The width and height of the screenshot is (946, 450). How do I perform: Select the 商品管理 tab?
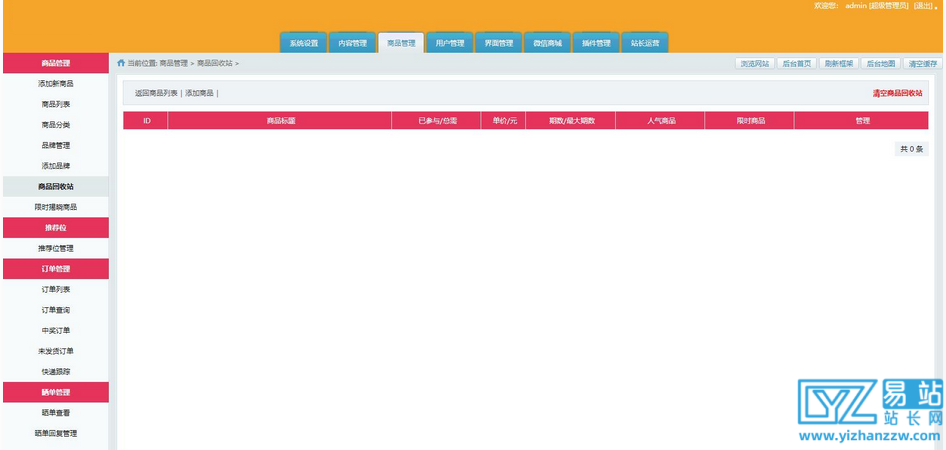401,43
